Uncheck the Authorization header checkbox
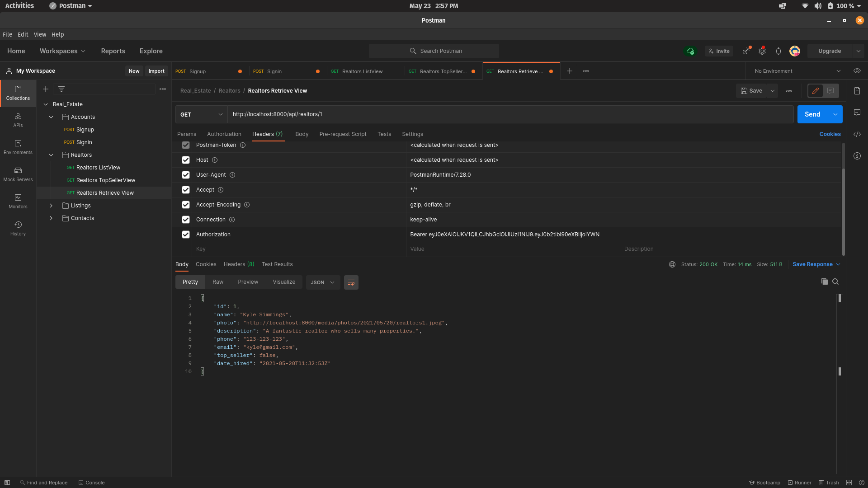The image size is (868, 488). click(185, 235)
